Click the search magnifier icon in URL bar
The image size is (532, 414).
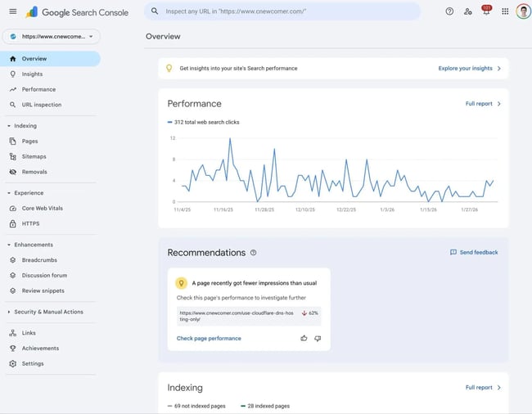155,11
